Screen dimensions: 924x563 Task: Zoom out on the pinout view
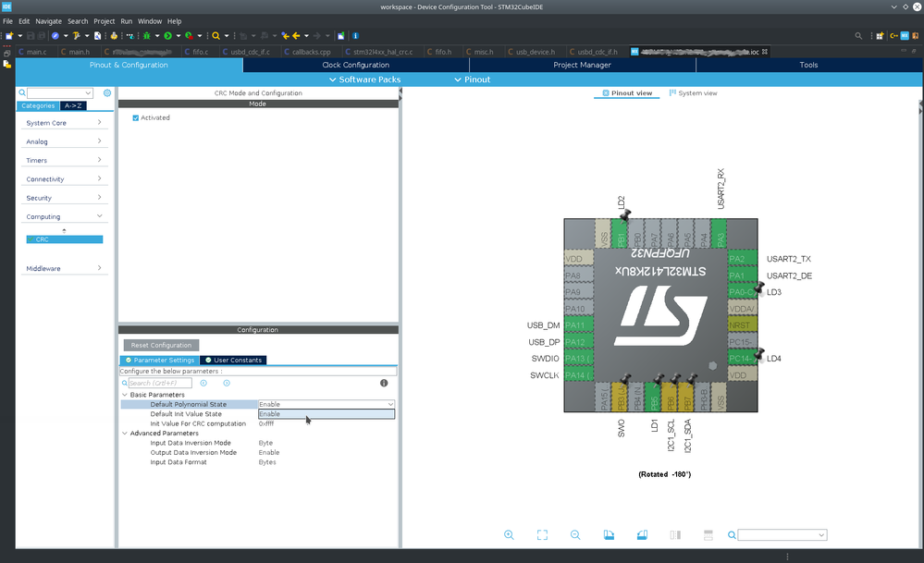575,534
